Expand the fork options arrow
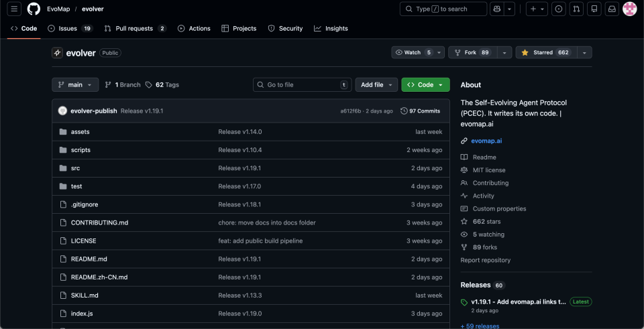 click(504, 52)
